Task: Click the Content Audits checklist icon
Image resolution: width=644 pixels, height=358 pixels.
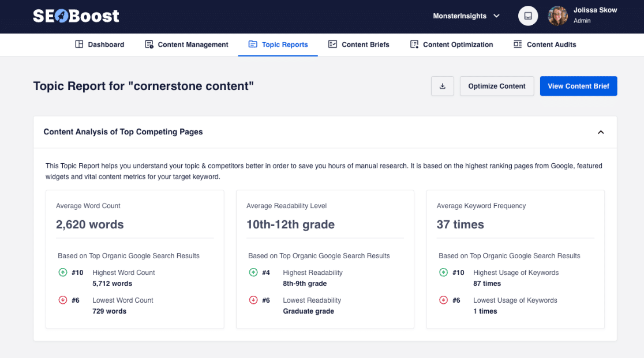Action: click(x=516, y=44)
